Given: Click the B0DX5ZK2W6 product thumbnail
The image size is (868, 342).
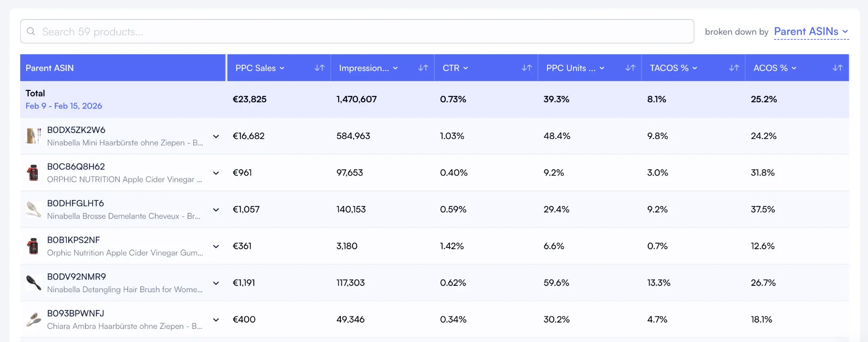Looking at the screenshot, I should point(33,136).
